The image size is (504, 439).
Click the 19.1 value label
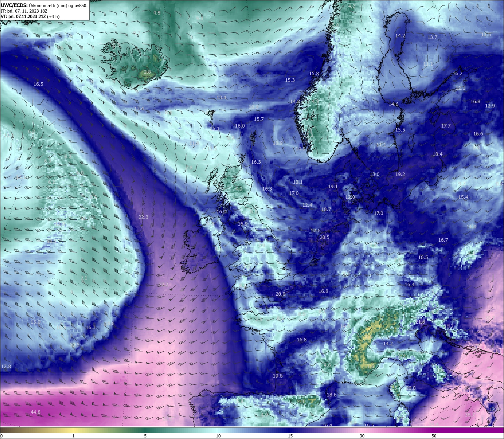point(333,187)
